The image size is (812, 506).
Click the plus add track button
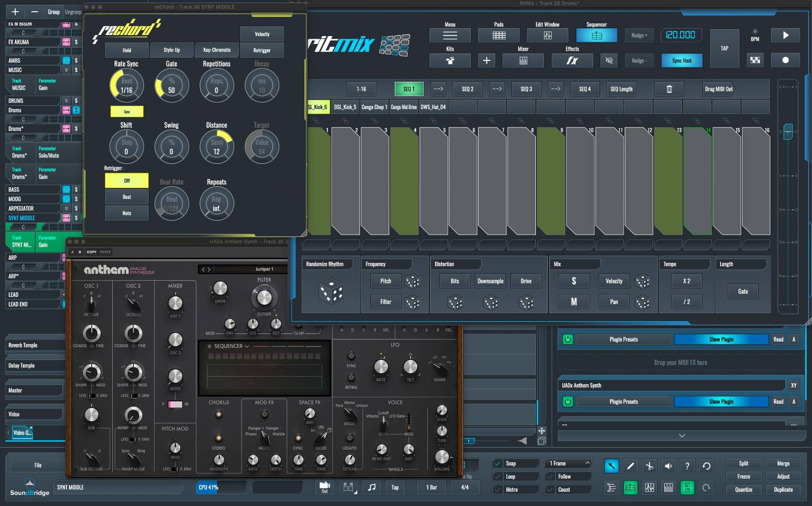(x=15, y=11)
